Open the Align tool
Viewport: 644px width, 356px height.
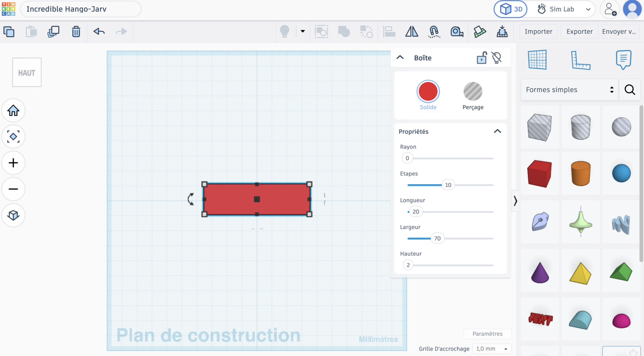pyautogui.click(x=389, y=31)
